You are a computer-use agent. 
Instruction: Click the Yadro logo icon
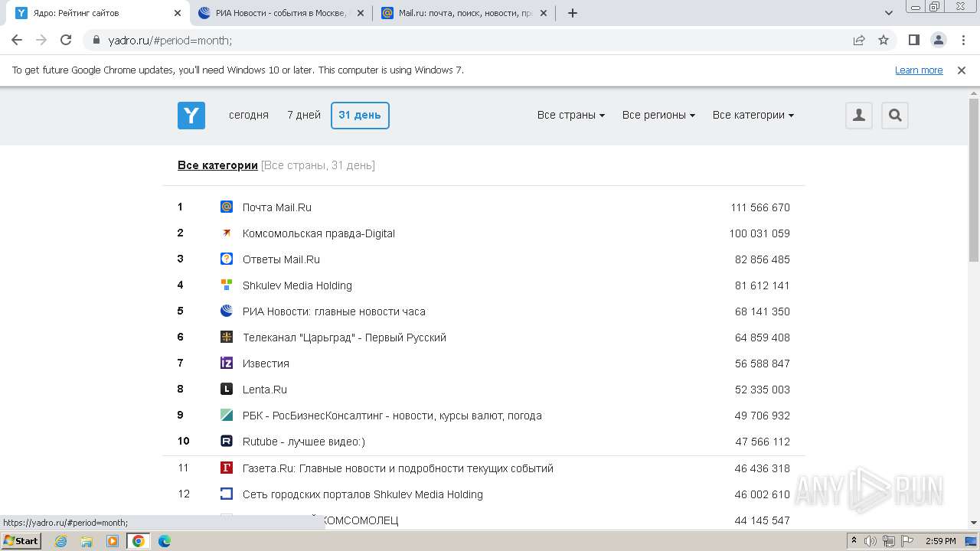tap(191, 116)
